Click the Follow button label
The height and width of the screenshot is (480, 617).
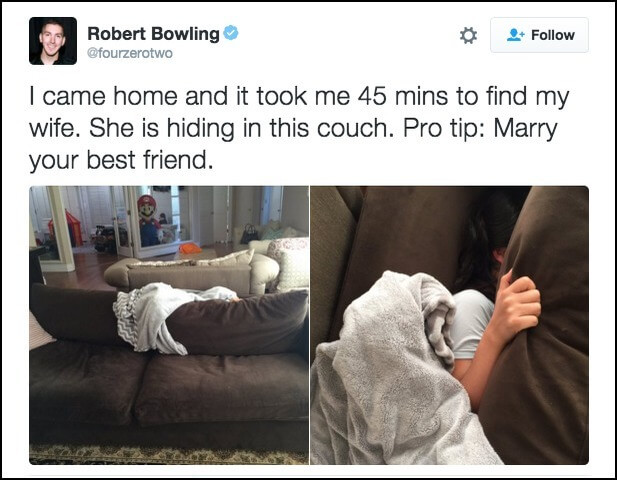552,35
